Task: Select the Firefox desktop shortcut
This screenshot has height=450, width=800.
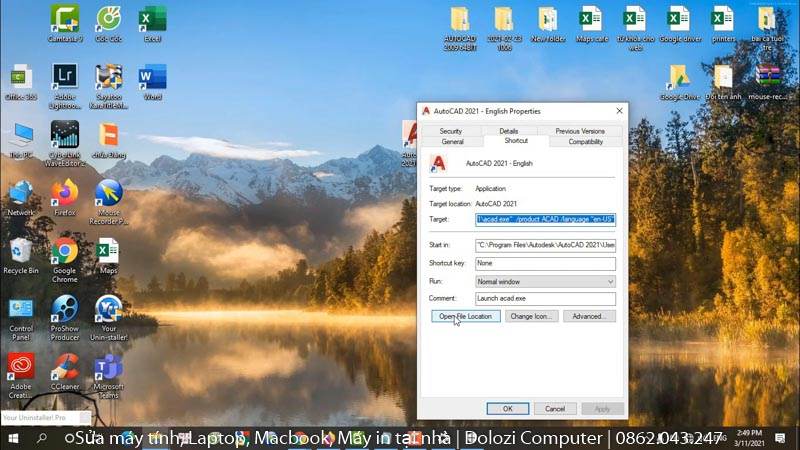Action: (x=65, y=193)
